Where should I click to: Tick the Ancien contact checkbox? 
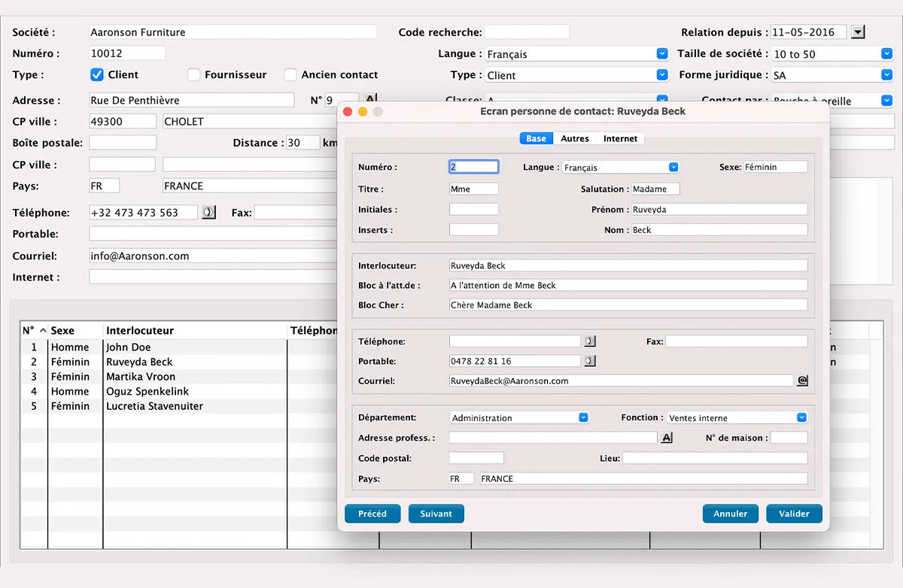(290, 74)
